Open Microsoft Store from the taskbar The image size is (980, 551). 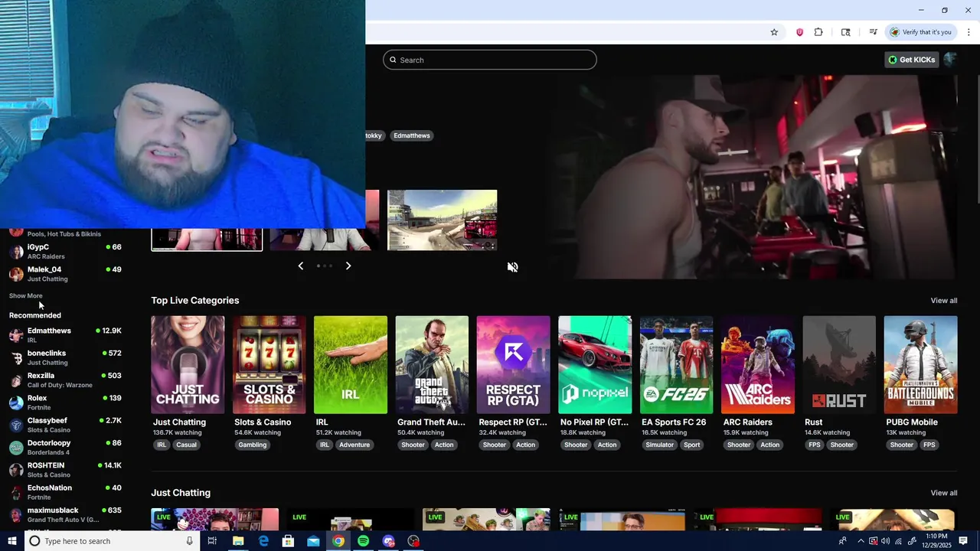(x=288, y=541)
